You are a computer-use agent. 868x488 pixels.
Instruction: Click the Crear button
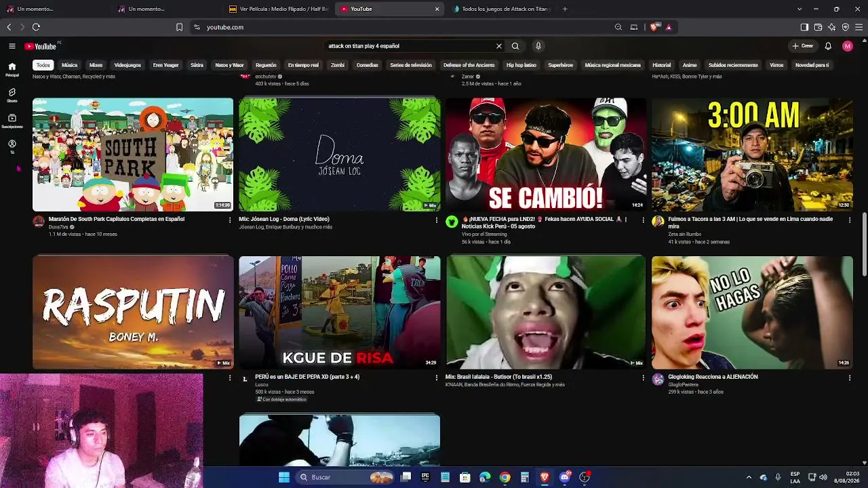[x=802, y=46]
